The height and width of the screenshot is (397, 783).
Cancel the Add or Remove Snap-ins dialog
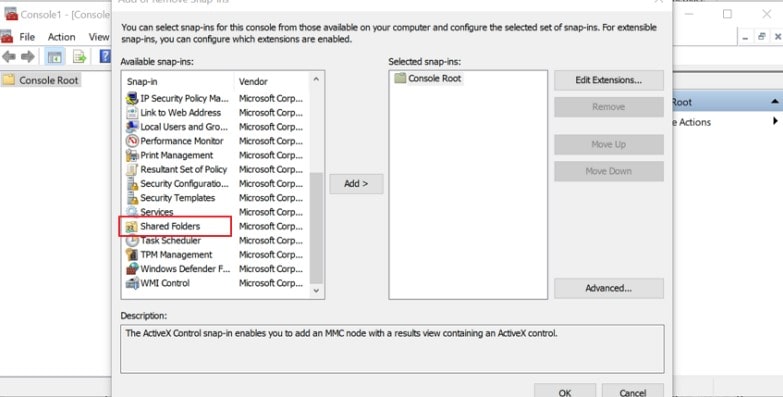click(633, 391)
